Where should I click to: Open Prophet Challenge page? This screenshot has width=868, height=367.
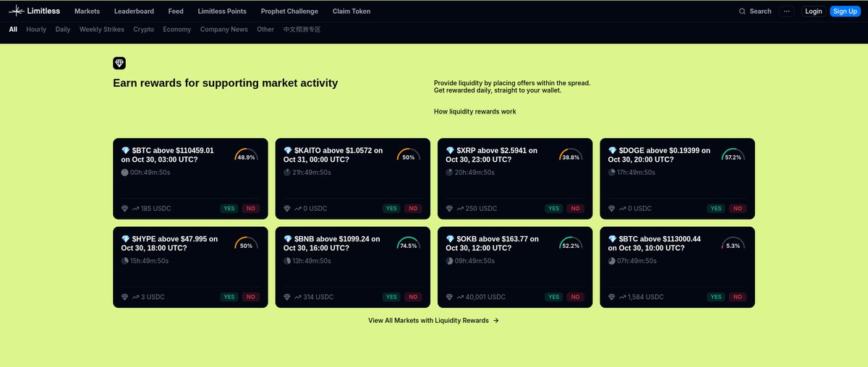coord(289,12)
